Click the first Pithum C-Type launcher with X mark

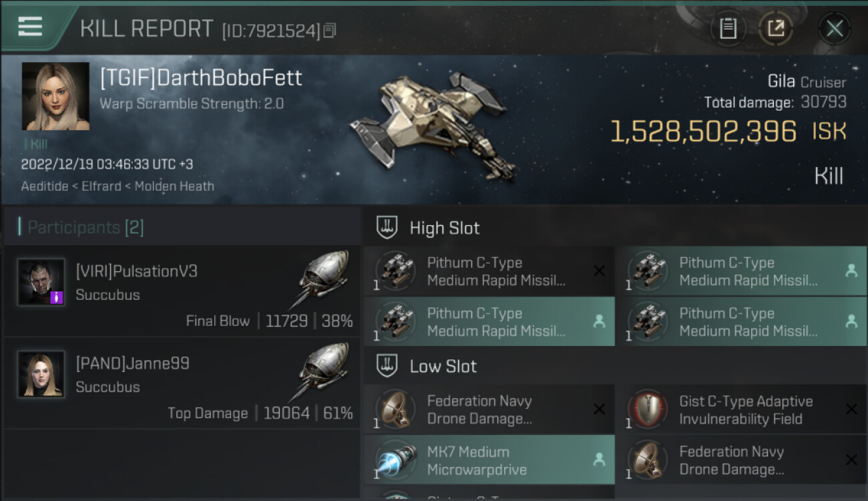(x=489, y=271)
